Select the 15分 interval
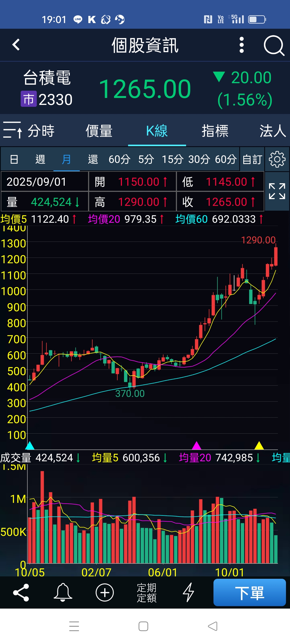The width and height of the screenshot is (290, 644). (x=173, y=159)
